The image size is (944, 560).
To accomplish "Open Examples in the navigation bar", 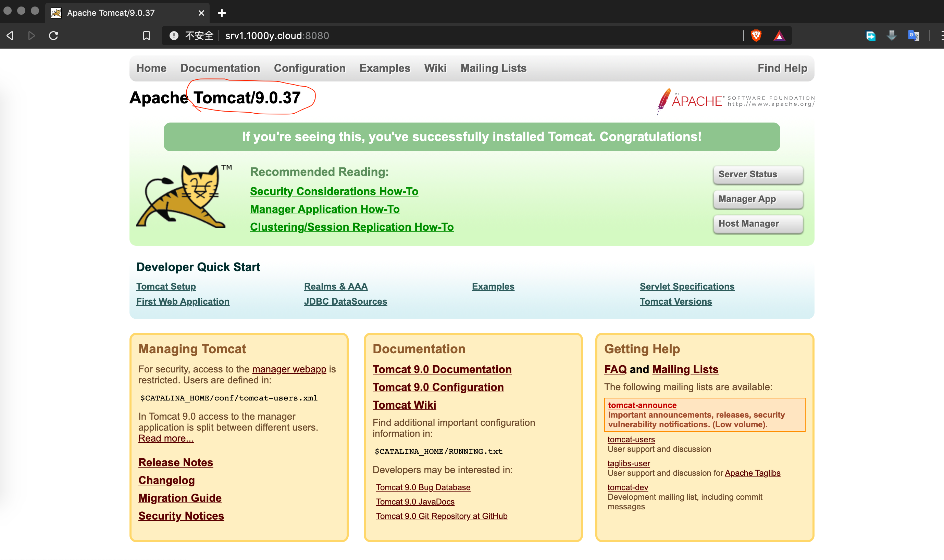I will coord(385,68).
